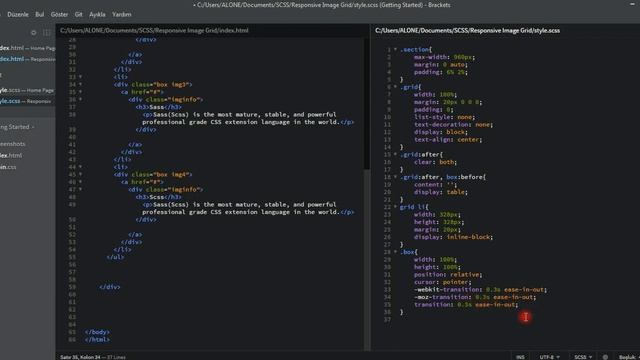Collapse the fold arrow at line 44
The image size is (640, 360).
click(x=80, y=167)
